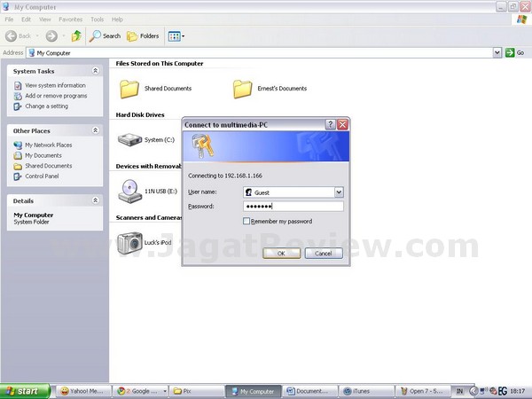This screenshot has width=532, height=399.
Task: Click the Password field
Action: [293, 207]
